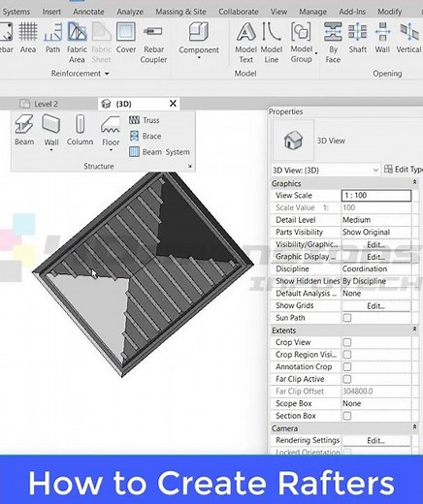Image resolution: width=423 pixels, height=504 pixels.
Task: Toggle the Annotation Crop checkbox
Action: tap(347, 367)
